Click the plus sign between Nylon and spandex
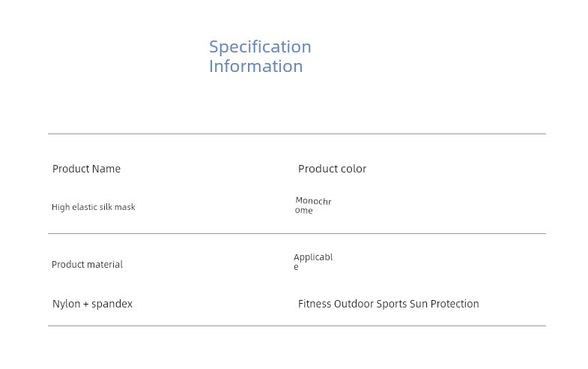The width and height of the screenshot is (588, 369). (86, 304)
